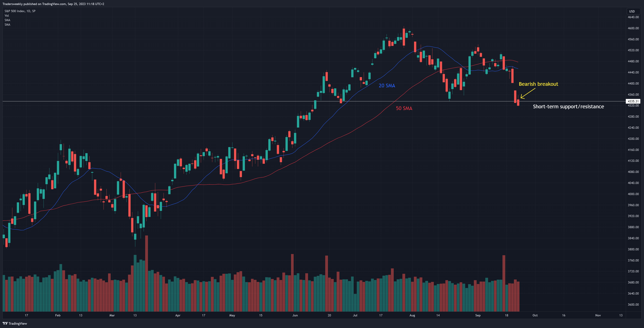Click the 'Short-term support/resistance' label
The height and width of the screenshot is (328, 644).
point(568,106)
